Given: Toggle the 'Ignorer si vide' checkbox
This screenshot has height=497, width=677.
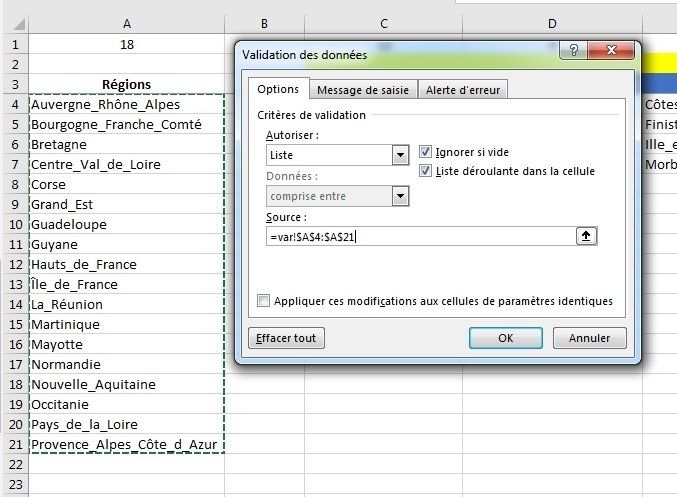Looking at the screenshot, I should (426, 152).
